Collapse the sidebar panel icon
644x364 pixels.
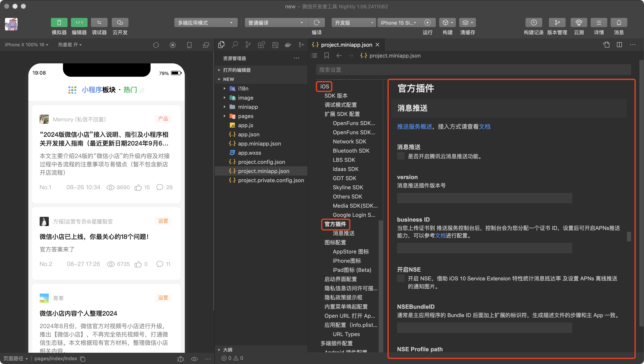301,45
